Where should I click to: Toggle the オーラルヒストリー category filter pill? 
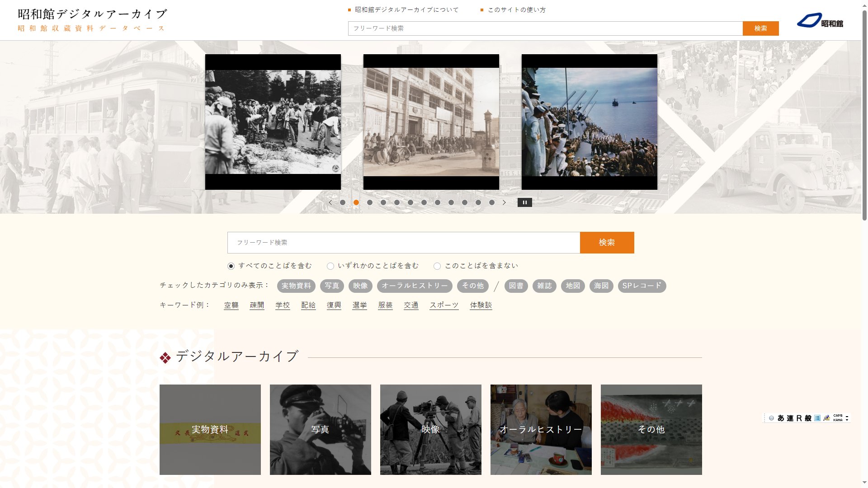(415, 286)
